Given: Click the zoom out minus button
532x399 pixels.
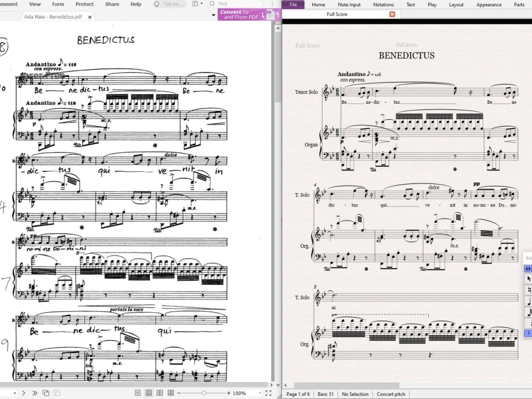Looking at the screenshot, I should pos(179,393).
